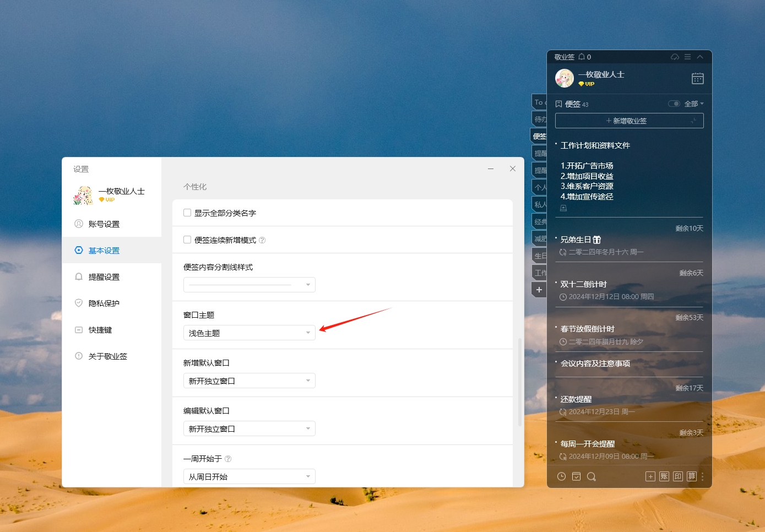The height and width of the screenshot is (532, 765).
Task: Switch to the 私人 side tab
Action: pyautogui.click(x=539, y=204)
